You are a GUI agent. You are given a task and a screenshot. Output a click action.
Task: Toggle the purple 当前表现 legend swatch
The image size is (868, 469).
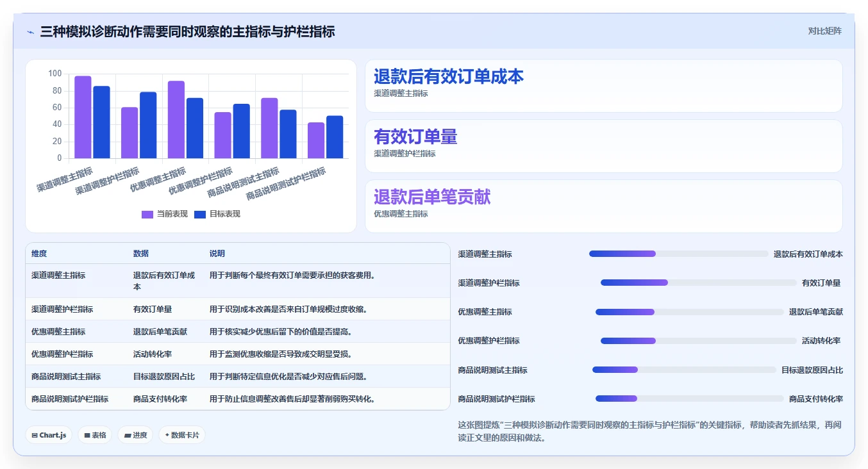147,214
